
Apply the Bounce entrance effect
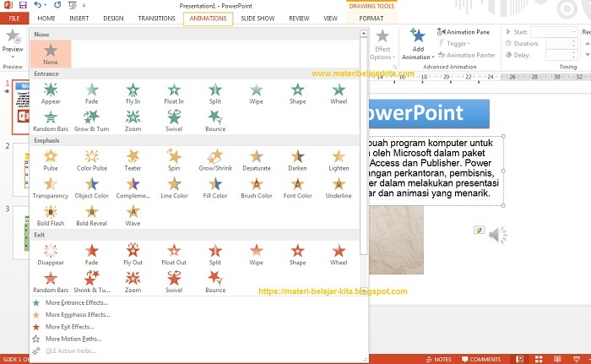[x=215, y=122]
